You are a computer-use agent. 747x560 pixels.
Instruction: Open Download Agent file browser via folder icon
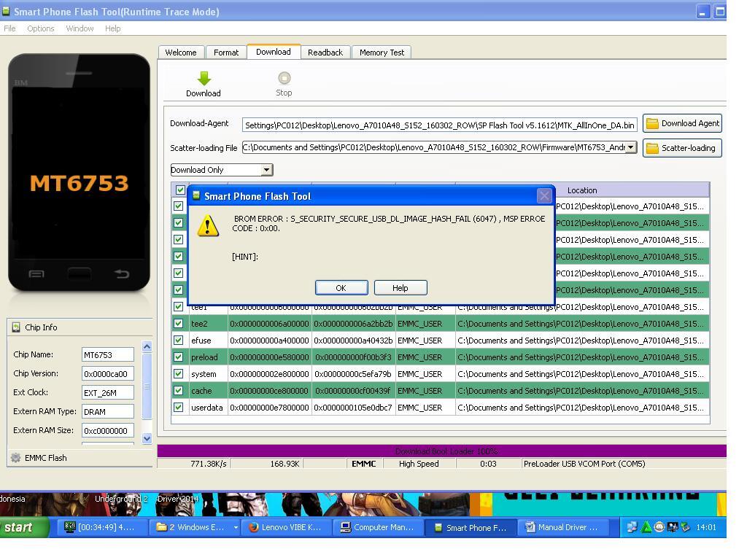(x=651, y=123)
